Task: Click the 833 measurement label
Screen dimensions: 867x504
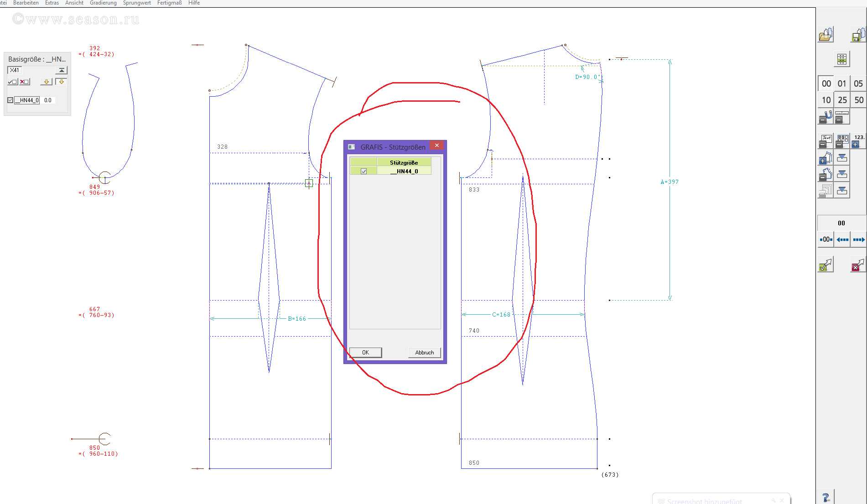Action: pyautogui.click(x=474, y=190)
